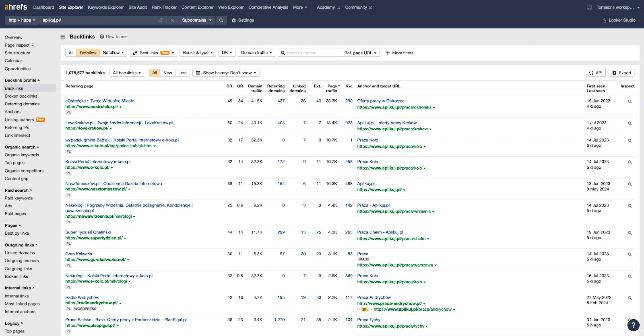Open Looker Studio integration
The image size is (644, 336).
coord(619,20)
